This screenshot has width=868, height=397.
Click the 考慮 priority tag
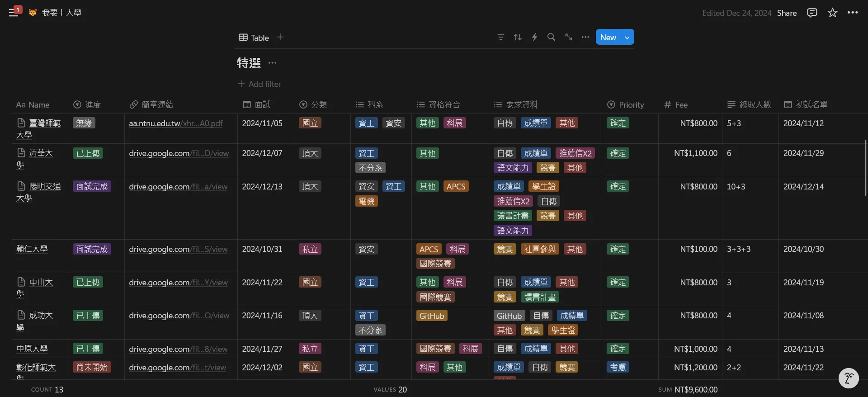click(618, 367)
